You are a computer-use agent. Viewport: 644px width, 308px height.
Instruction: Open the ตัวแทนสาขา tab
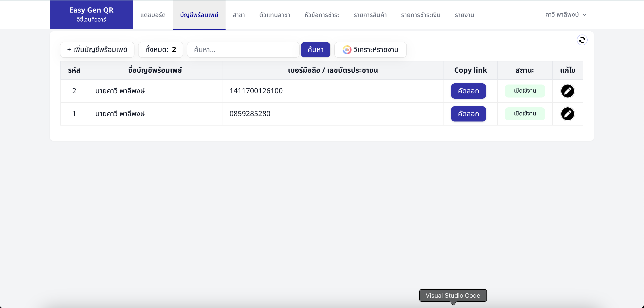pos(275,15)
